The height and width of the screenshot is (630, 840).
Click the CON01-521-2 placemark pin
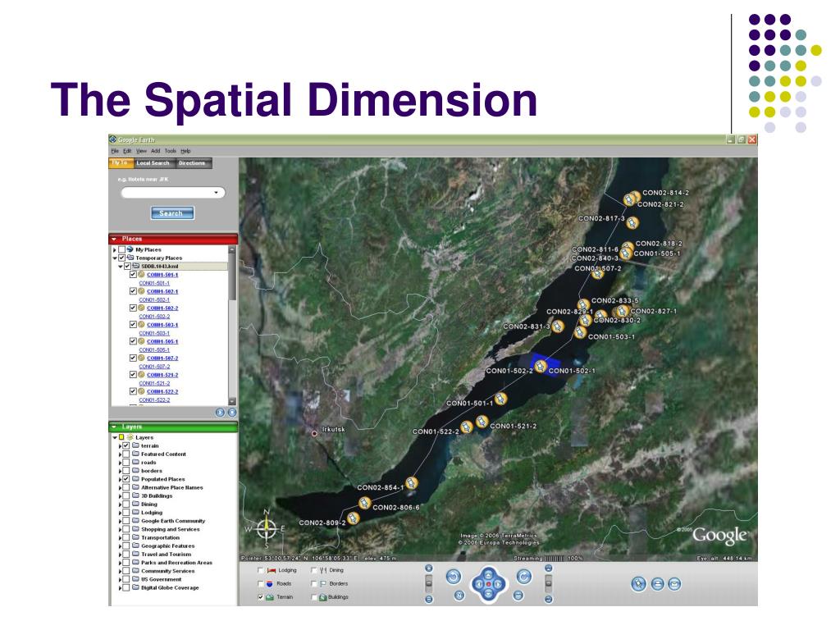(482, 422)
